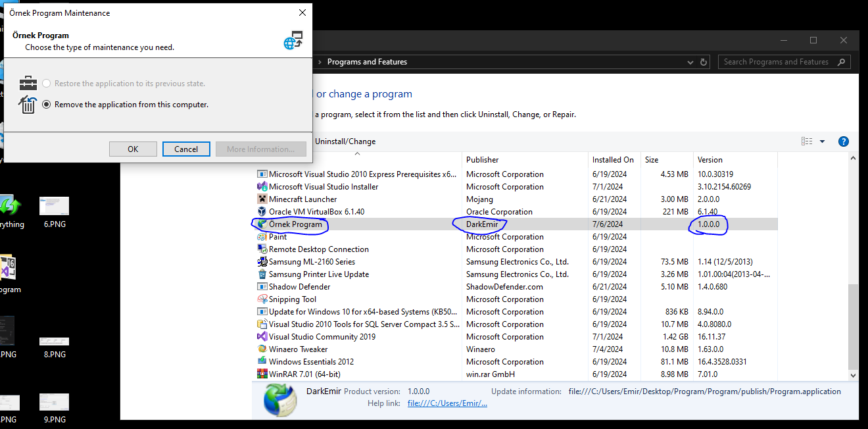Select Oracle VM VirtualBox 6.1.40 text
Image resolution: width=868 pixels, height=429 pixels.
[316, 212]
